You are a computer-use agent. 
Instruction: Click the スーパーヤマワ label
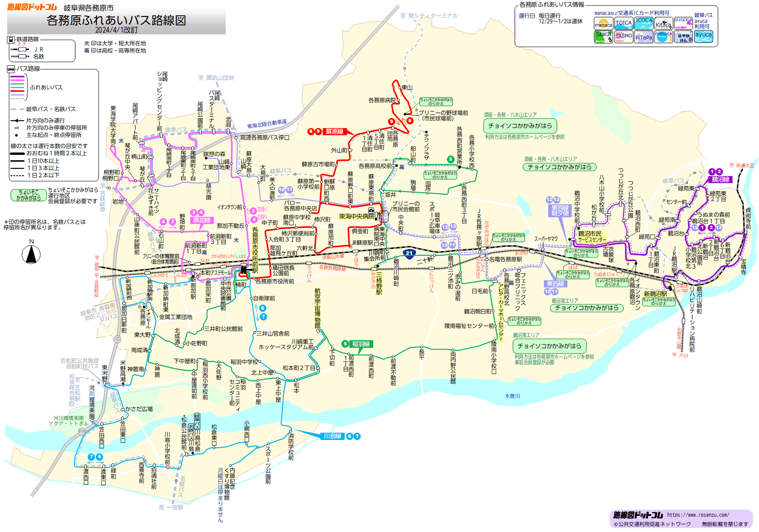[x=546, y=239]
